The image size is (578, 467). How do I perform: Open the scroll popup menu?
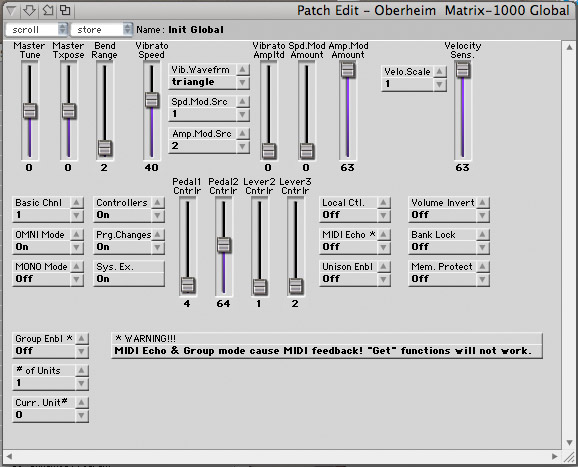(x=36, y=29)
